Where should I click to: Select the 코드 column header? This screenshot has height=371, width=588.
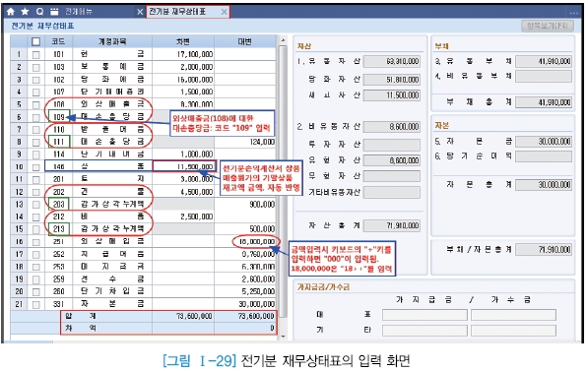pyautogui.click(x=58, y=41)
